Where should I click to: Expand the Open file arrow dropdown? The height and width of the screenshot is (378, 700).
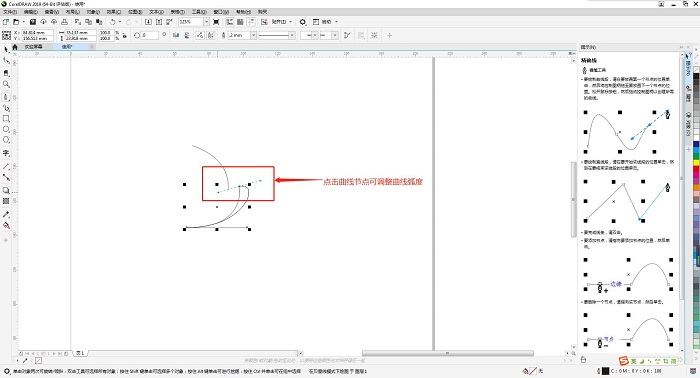click(x=23, y=22)
